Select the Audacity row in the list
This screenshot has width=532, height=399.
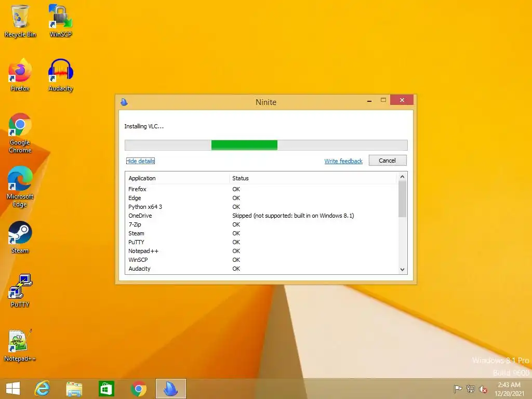[x=261, y=269]
